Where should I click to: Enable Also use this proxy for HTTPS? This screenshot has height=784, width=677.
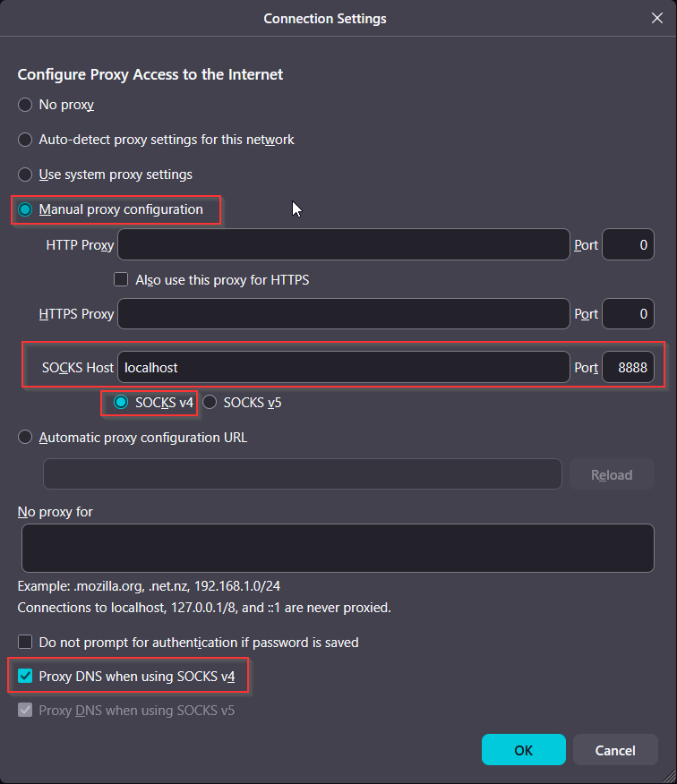tap(122, 279)
